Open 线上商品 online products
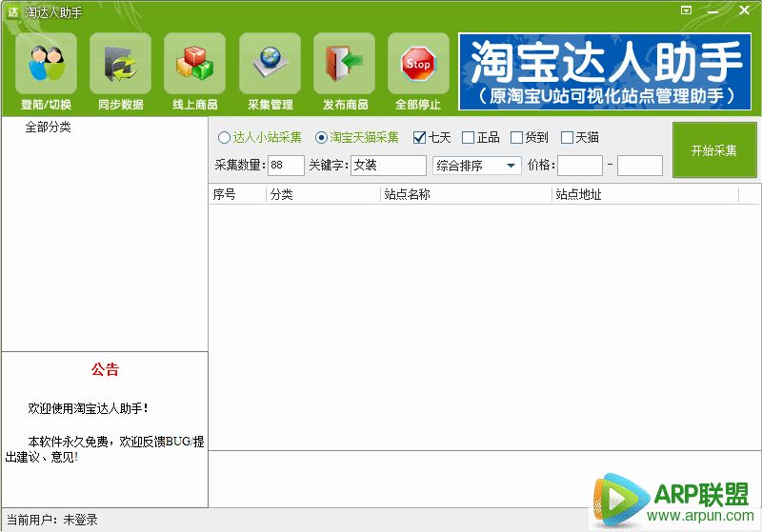The image size is (762, 532). point(194,67)
